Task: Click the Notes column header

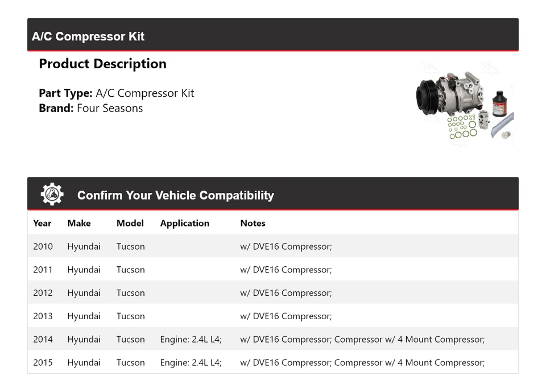Action: pos(253,223)
